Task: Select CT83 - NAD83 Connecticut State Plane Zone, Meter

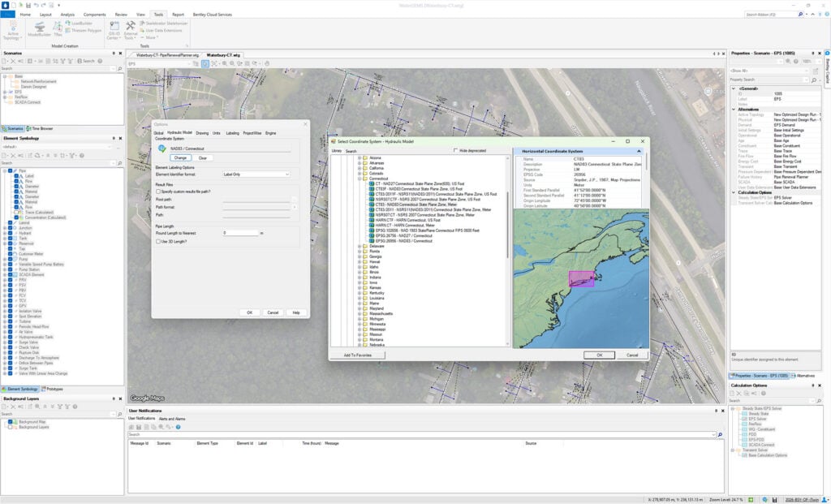Action: [x=416, y=205]
